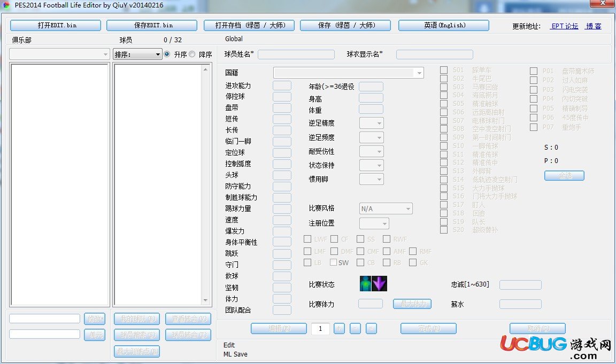This screenshot has height=364, width=616.
Task: Tick the P07 重炮手 checkbox
Action: (534, 127)
